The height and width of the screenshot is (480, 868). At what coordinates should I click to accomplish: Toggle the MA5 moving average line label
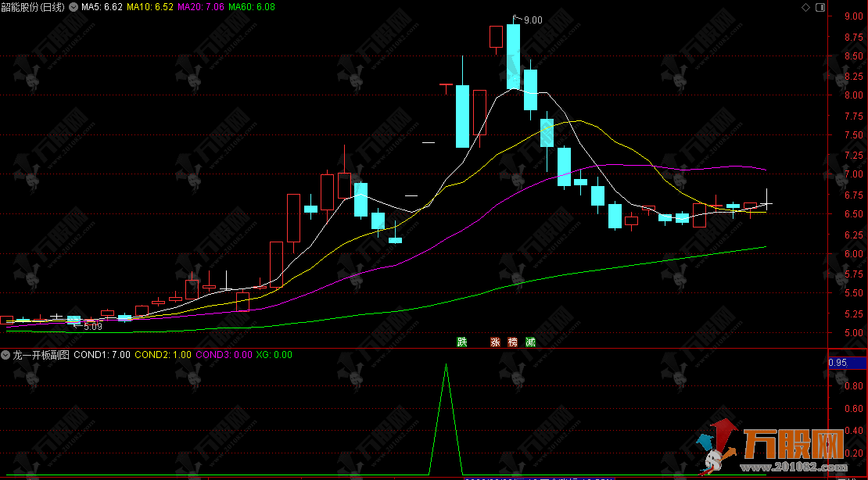pos(102,7)
